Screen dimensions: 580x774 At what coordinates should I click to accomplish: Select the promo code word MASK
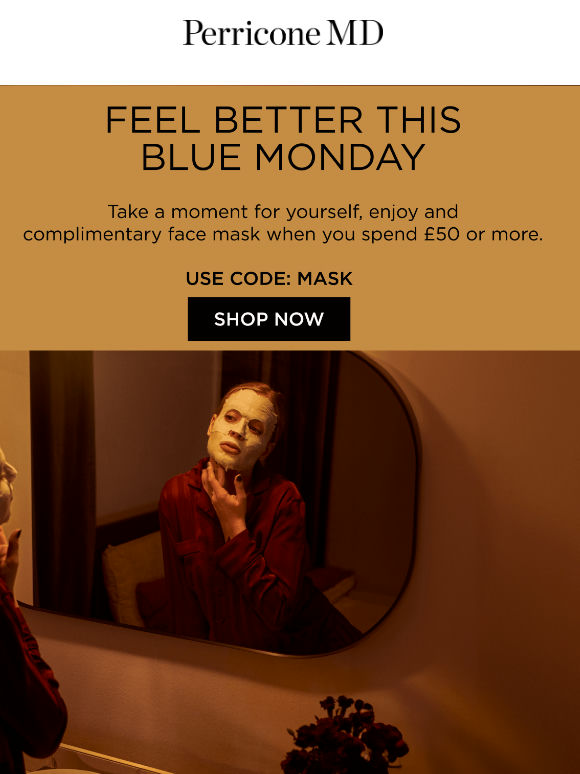pos(325,278)
